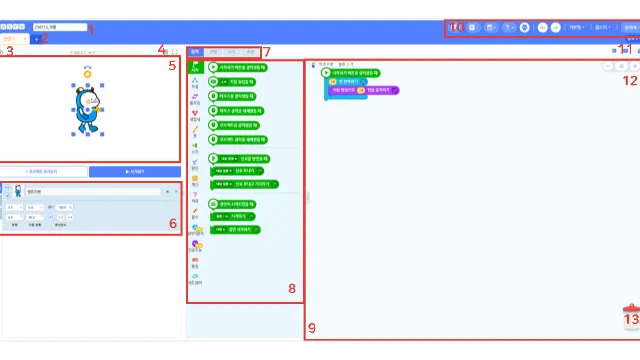Select the 인공지능 block category

click(x=196, y=247)
